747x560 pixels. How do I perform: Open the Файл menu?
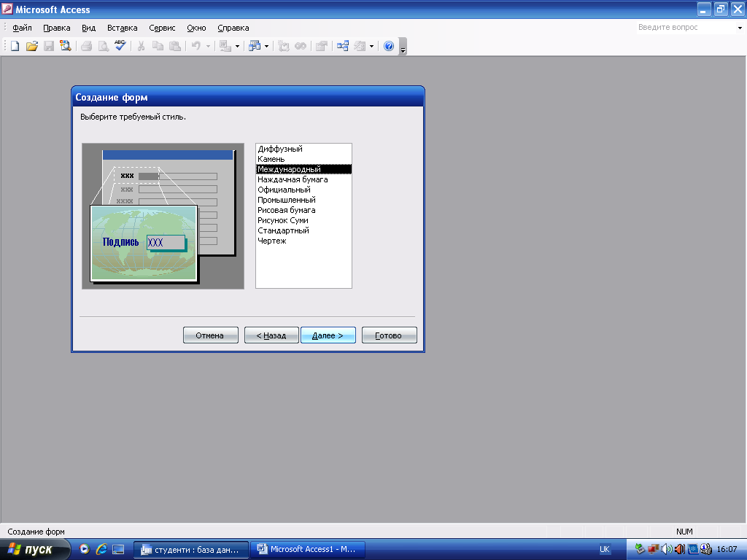pos(22,28)
